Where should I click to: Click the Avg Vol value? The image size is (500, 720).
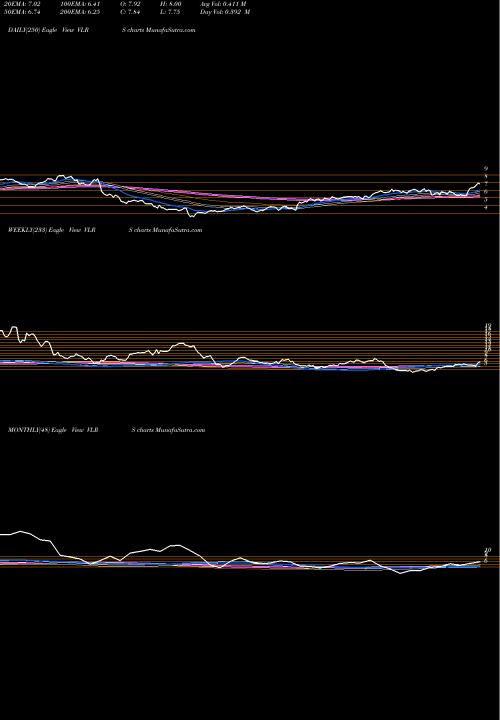(223, 4)
